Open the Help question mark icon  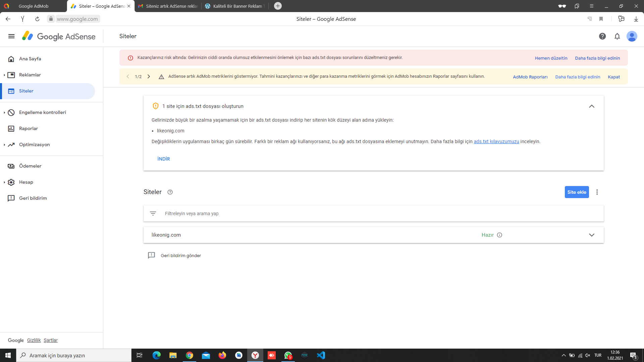[602, 36]
